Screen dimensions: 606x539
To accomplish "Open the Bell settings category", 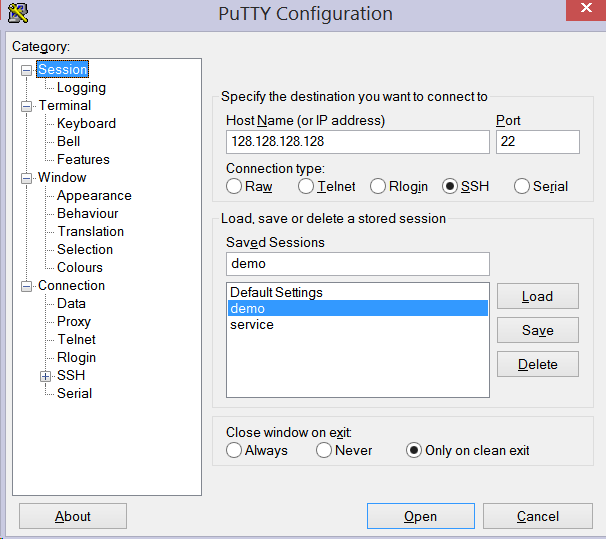I will coord(68,141).
